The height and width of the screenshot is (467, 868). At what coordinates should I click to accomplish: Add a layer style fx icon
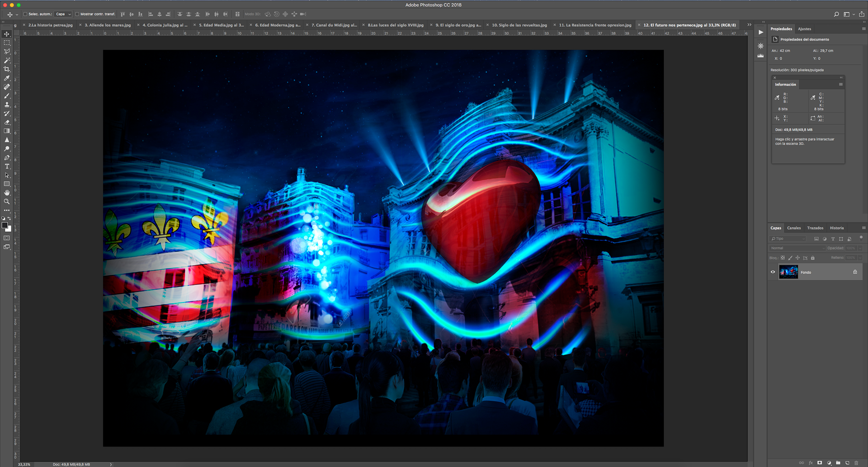click(811, 462)
